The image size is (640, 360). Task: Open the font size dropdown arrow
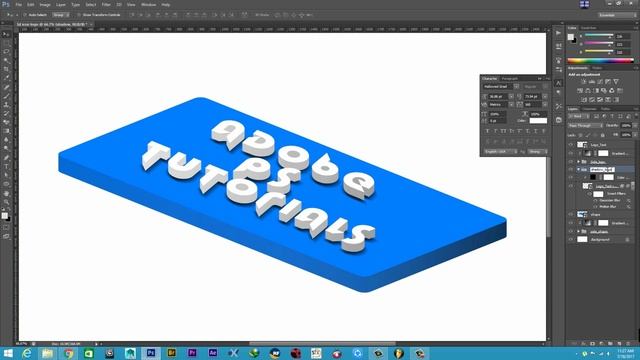(x=511, y=96)
